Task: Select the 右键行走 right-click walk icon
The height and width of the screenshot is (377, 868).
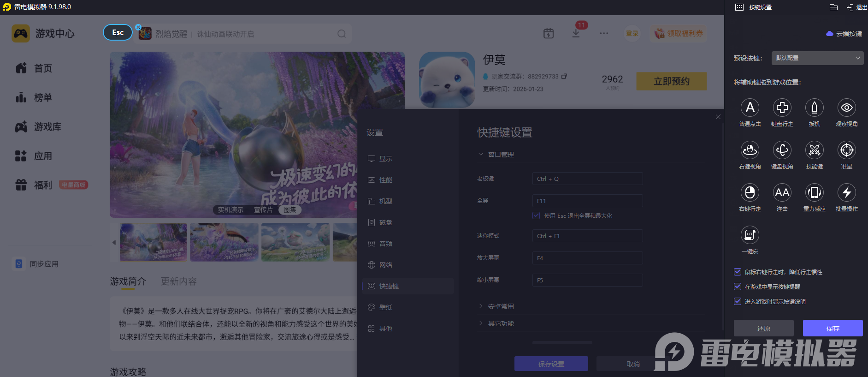Action: click(x=750, y=192)
